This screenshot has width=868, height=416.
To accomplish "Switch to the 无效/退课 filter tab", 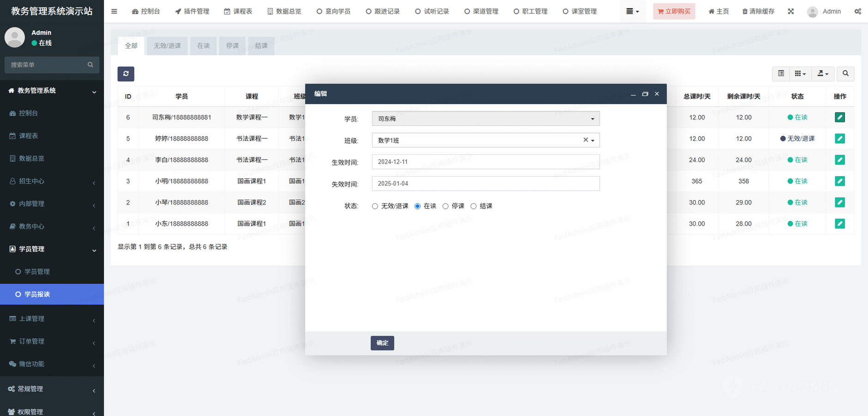I will click(167, 46).
